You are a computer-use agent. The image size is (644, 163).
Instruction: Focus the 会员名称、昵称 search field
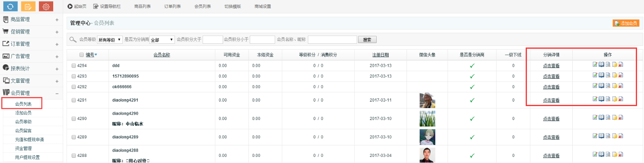click(332, 40)
